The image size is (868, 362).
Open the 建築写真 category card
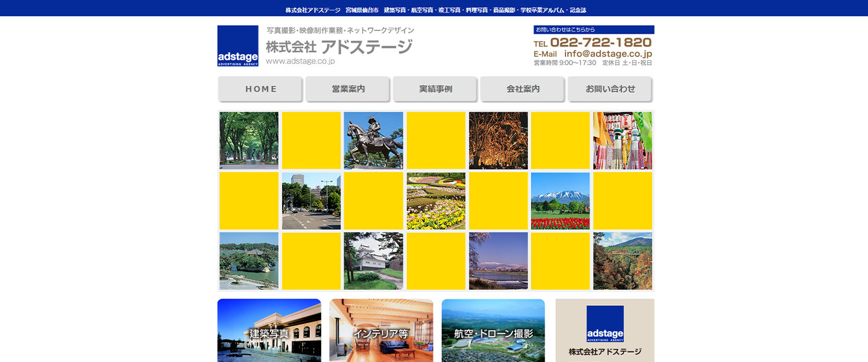[269, 330]
